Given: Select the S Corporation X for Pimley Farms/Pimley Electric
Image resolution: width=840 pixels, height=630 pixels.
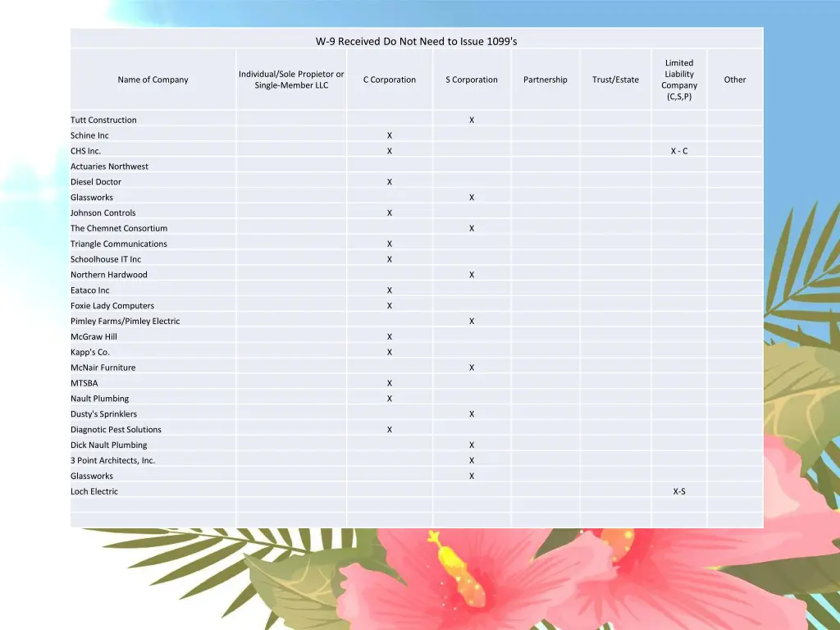Looking at the screenshot, I should pyautogui.click(x=472, y=322).
